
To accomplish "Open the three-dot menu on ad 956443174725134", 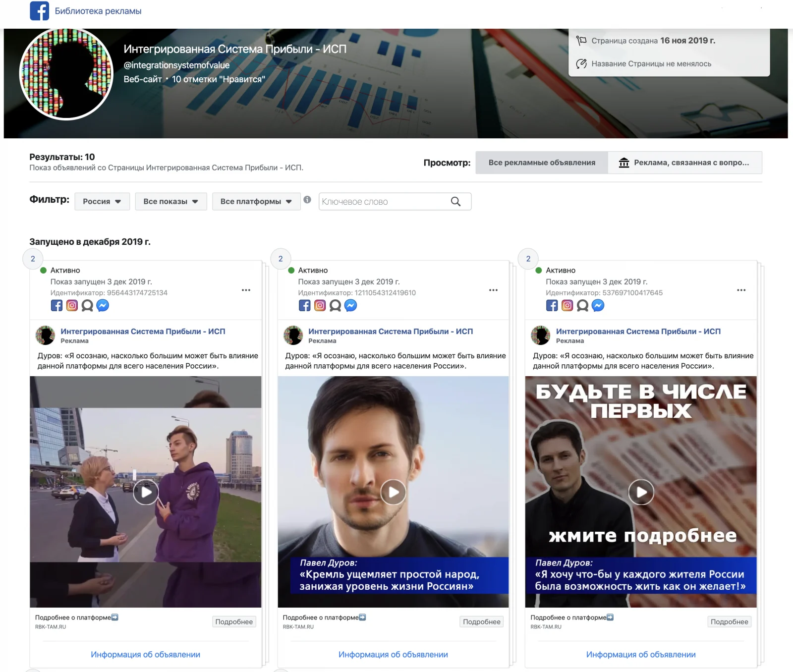I will pyautogui.click(x=246, y=290).
